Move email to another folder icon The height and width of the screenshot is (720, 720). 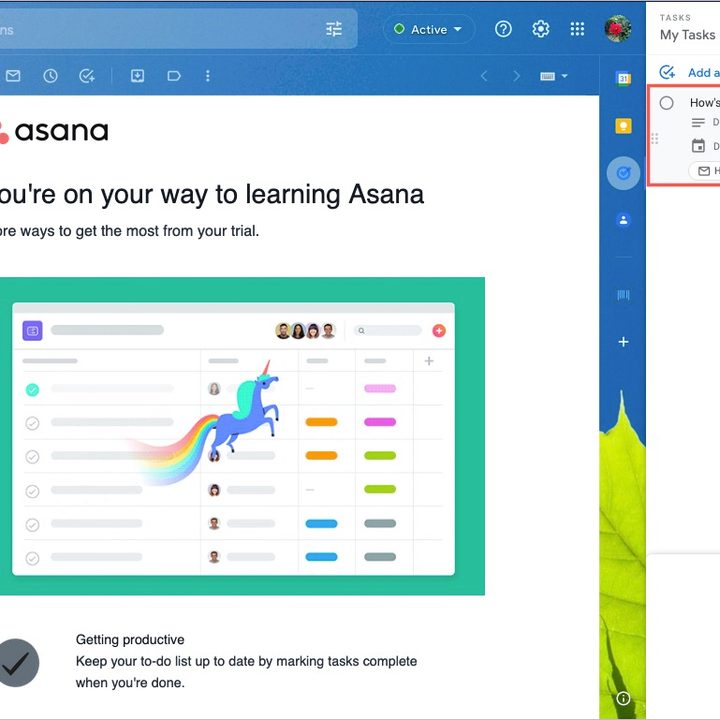point(137,76)
